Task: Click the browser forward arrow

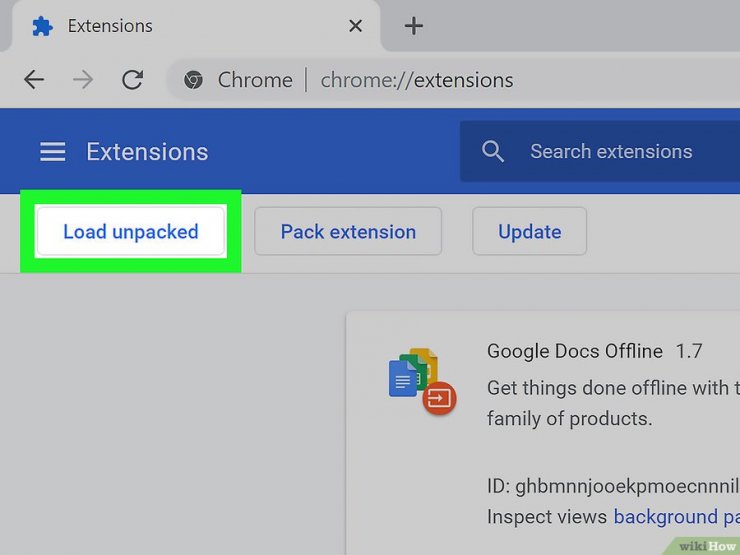Action: (x=83, y=80)
